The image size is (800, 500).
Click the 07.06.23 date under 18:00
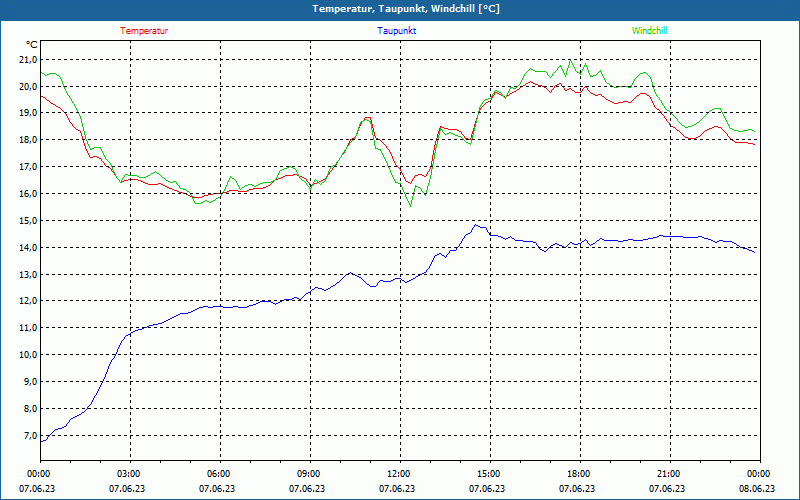click(x=577, y=488)
